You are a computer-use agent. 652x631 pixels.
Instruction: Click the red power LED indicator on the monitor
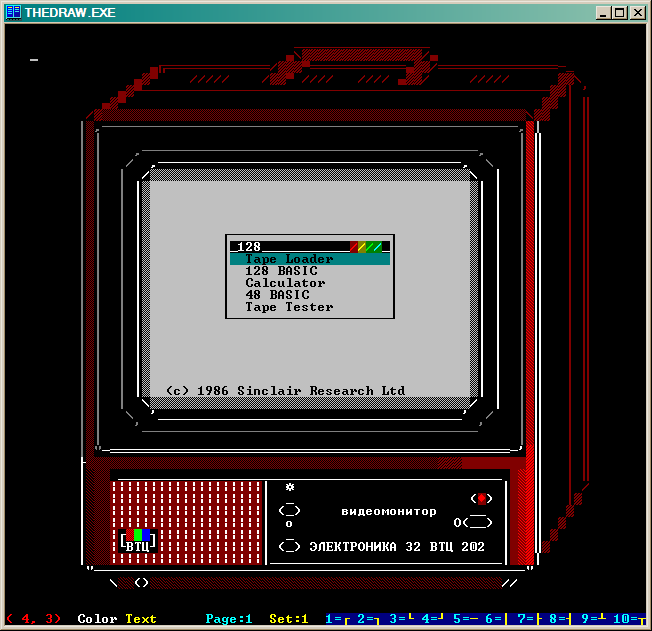(x=482, y=498)
